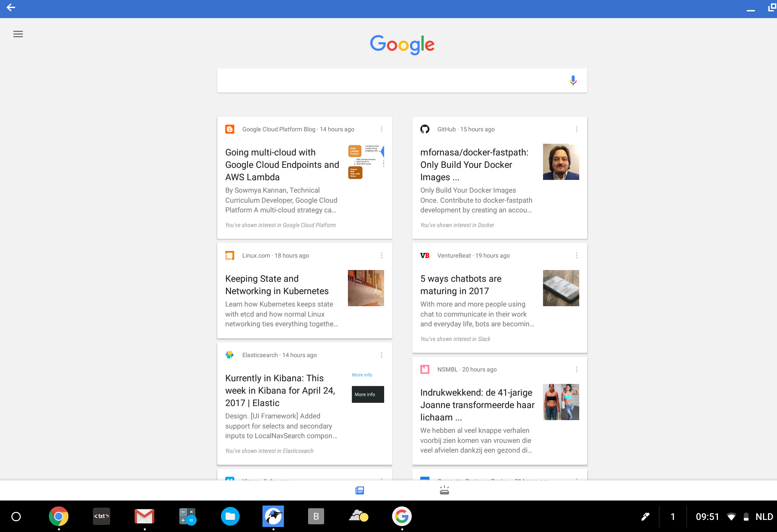Go back using the top-left arrow
This screenshot has height=532, width=777.
11,7
